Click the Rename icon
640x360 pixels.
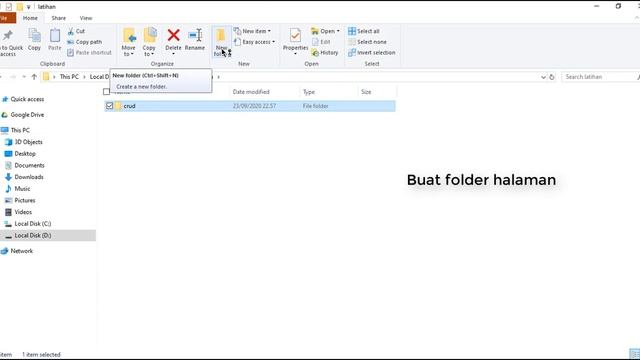195,36
